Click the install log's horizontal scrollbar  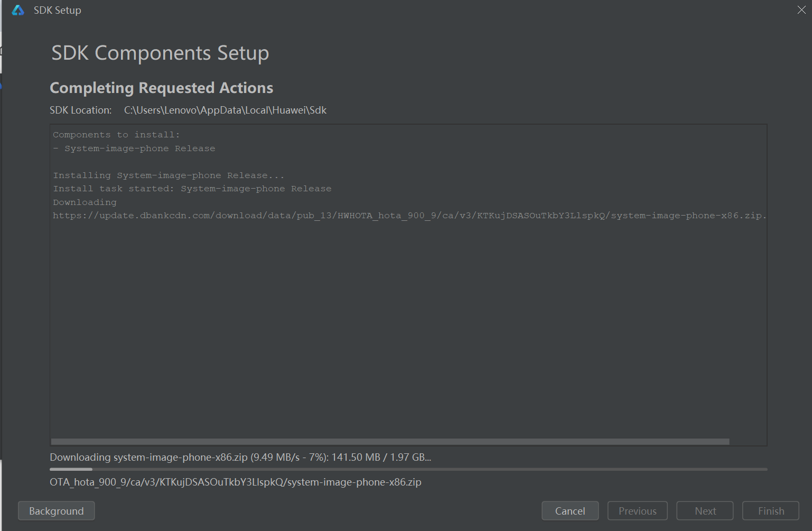[x=390, y=442]
